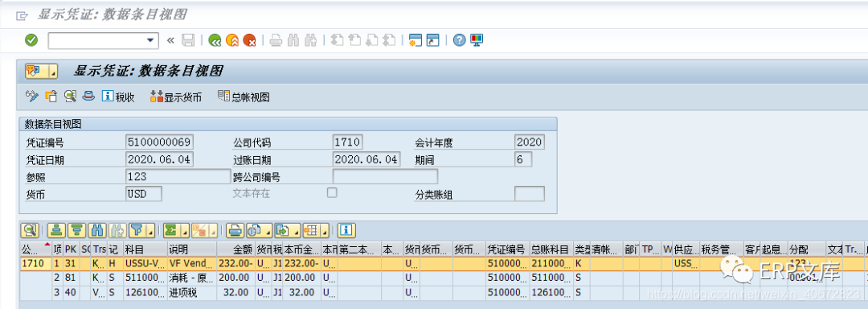Screen dimensions: 868x309
Task: Click the 公司代码 field showing 1710
Action: (x=347, y=142)
